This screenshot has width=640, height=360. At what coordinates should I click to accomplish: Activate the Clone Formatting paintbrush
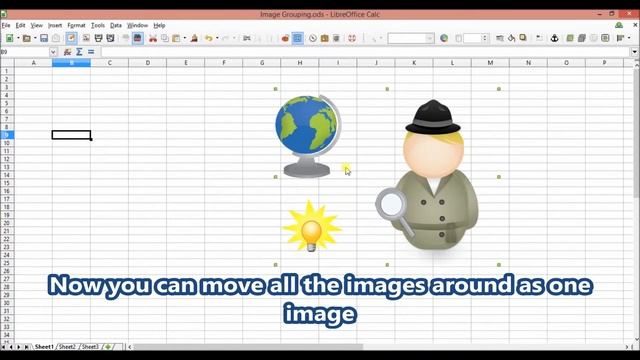click(x=194, y=38)
